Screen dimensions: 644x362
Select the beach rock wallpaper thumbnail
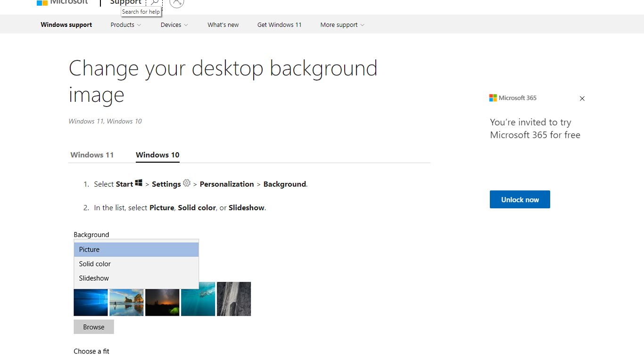[x=126, y=302]
